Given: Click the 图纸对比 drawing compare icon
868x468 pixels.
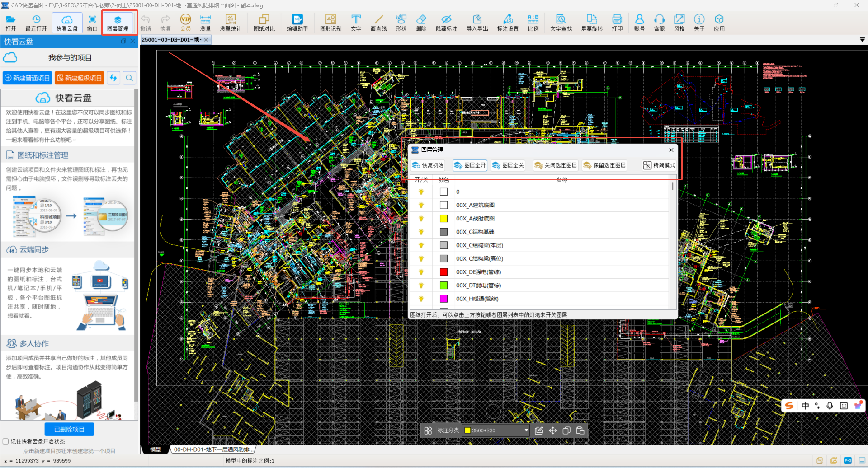Looking at the screenshot, I should 264,23.
